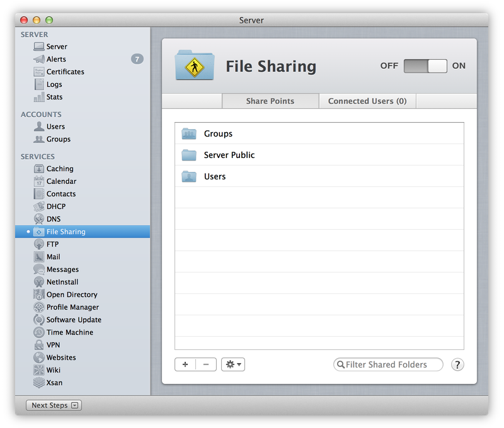The height and width of the screenshot is (428, 504).
Task: Open the Server item in sidebar
Action: coord(83,47)
